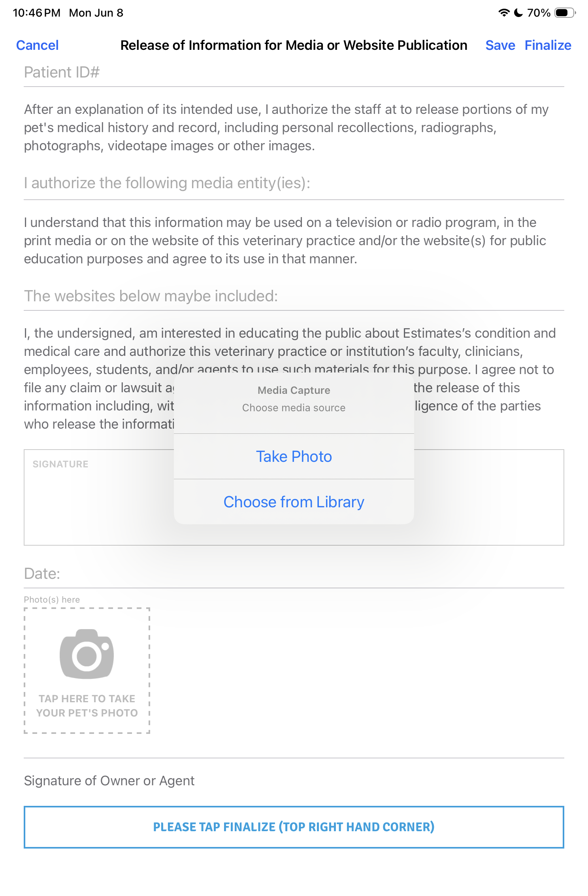Screen dimensions: 588x896
Task: Tap the Date field
Action: pyautogui.click(x=294, y=574)
